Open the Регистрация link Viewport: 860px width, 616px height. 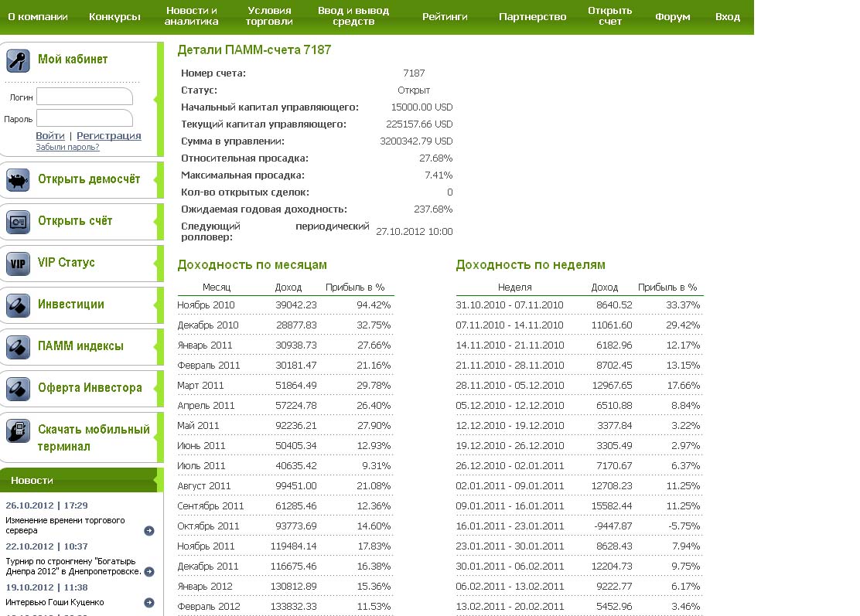pyautogui.click(x=108, y=135)
